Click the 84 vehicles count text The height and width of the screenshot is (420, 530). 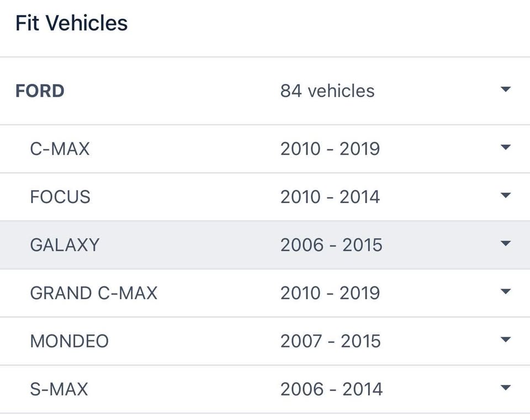[327, 91]
